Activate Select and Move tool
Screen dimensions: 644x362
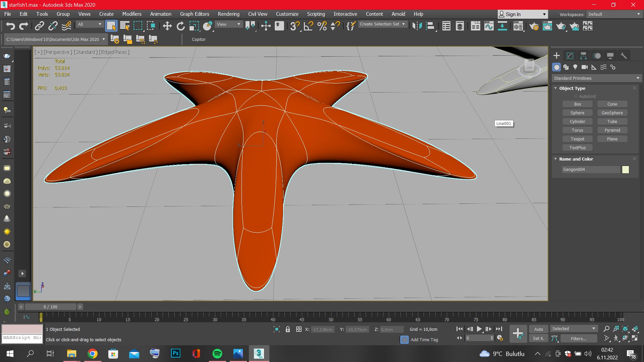(167, 26)
